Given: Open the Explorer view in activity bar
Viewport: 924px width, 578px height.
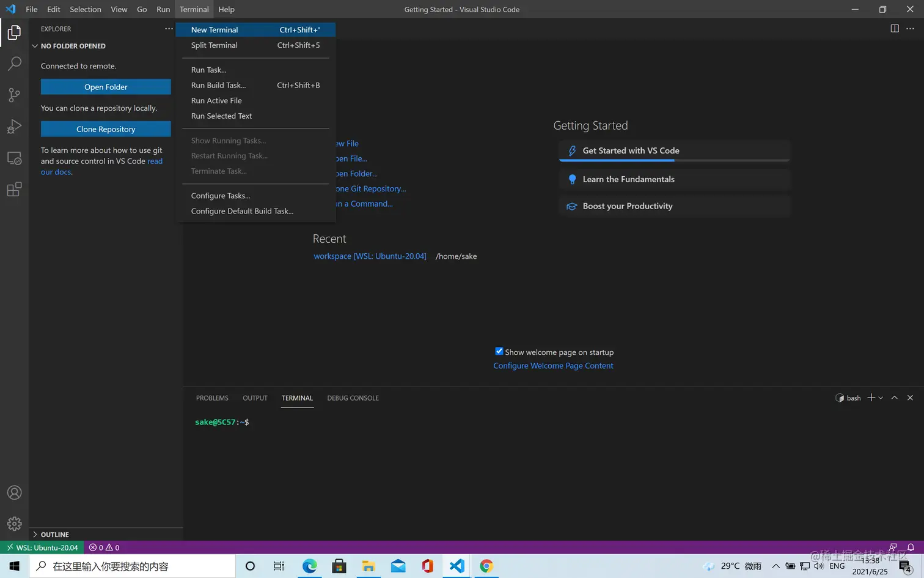Looking at the screenshot, I should pos(14,32).
